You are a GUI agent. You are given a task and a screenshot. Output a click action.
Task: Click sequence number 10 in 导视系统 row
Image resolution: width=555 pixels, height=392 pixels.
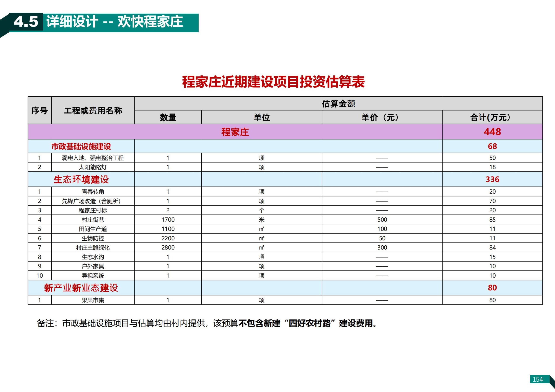click(x=40, y=276)
